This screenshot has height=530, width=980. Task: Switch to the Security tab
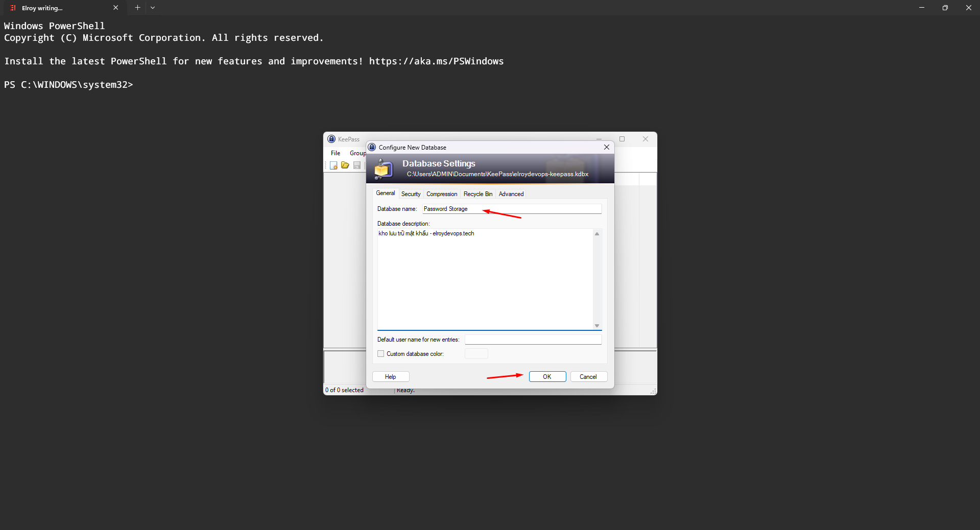(x=411, y=194)
